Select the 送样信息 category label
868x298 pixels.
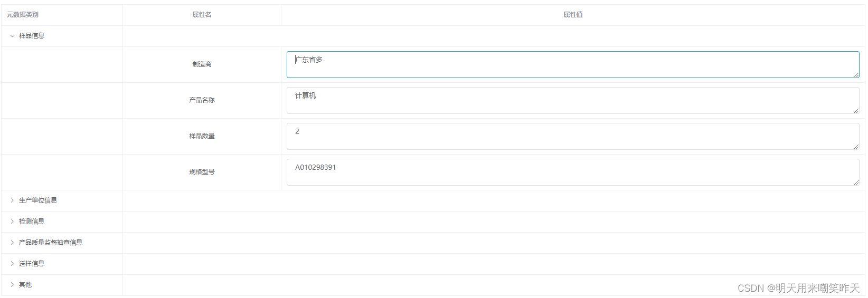[x=32, y=264]
